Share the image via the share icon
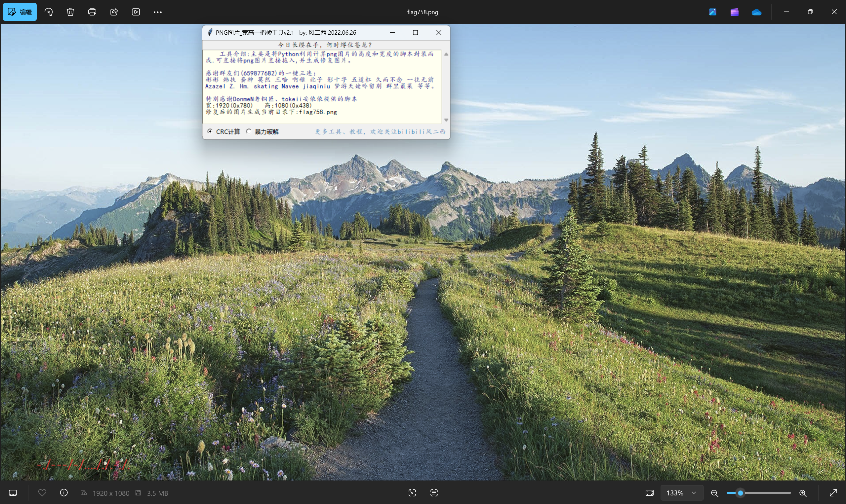Image resolution: width=846 pixels, height=504 pixels. [x=114, y=12]
